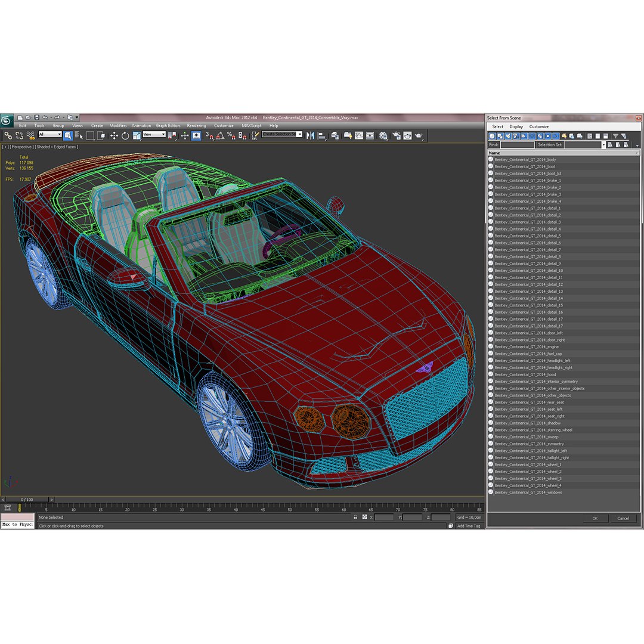Click into the Find input field
The image size is (644, 644).
coord(516,144)
